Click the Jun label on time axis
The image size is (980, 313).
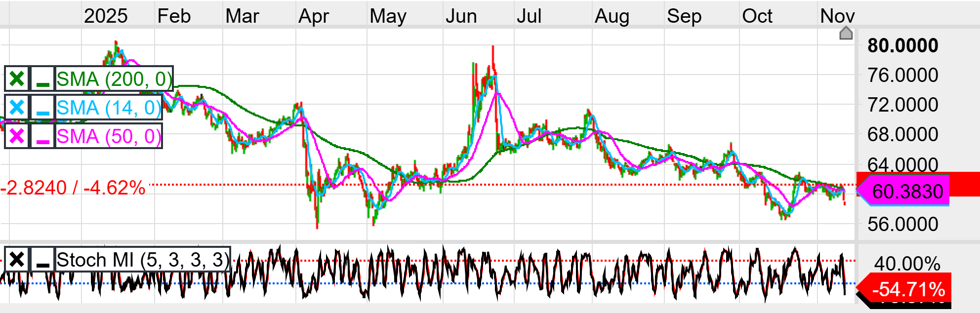461,16
